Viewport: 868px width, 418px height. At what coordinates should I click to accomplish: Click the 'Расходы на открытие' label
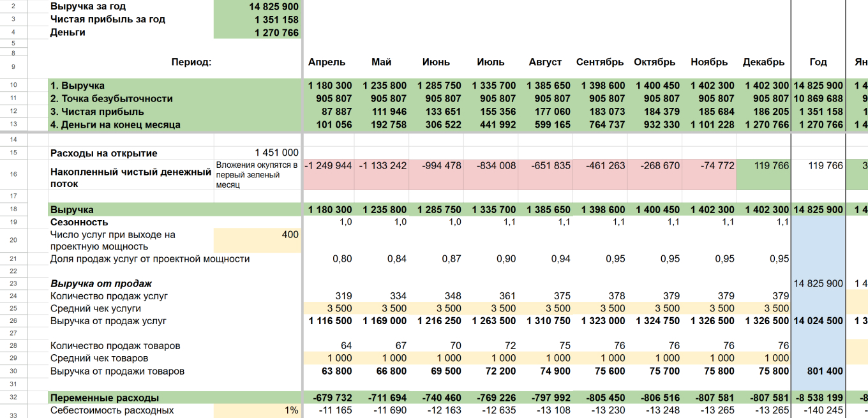point(104,153)
